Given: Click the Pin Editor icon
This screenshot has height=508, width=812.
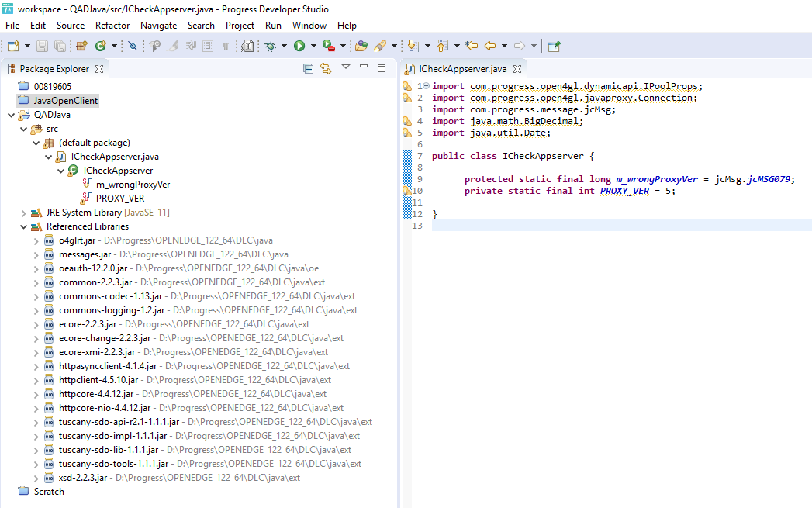Looking at the screenshot, I should tap(554, 46).
